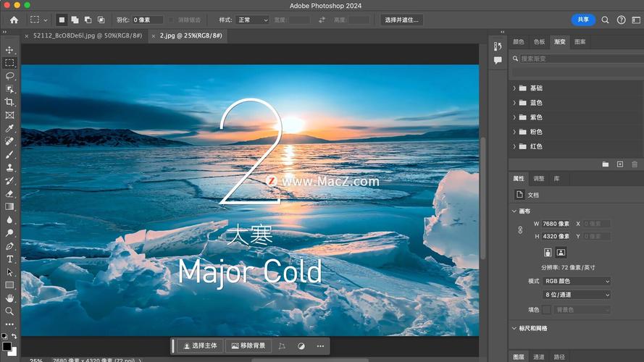644x362 pixels.
Task: Click the foreground color swatch
Action: pyautogui.click(x=7, y=346)
